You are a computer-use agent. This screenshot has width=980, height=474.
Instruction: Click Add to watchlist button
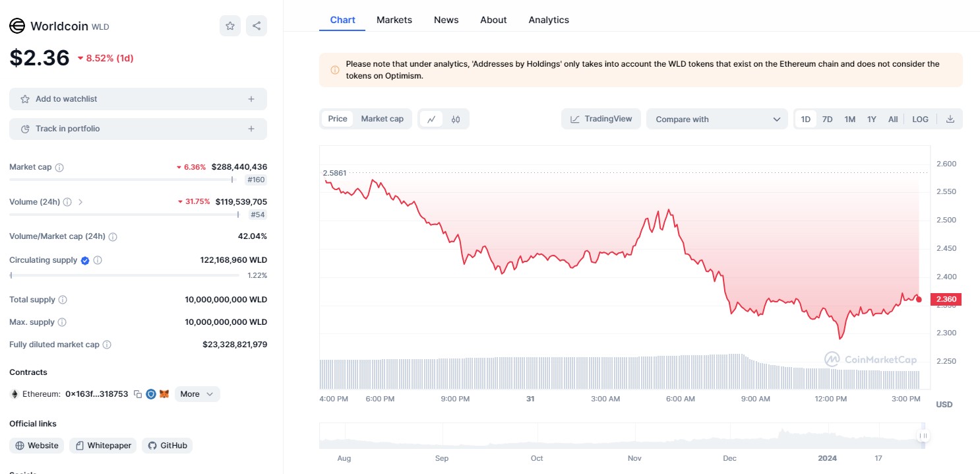click(x=138, y=99)
